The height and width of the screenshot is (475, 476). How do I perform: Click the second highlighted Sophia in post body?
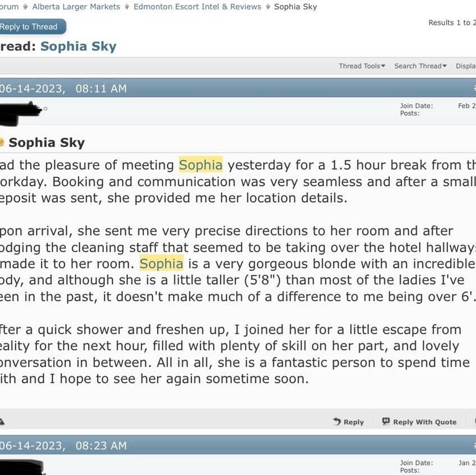click(161, 264)
